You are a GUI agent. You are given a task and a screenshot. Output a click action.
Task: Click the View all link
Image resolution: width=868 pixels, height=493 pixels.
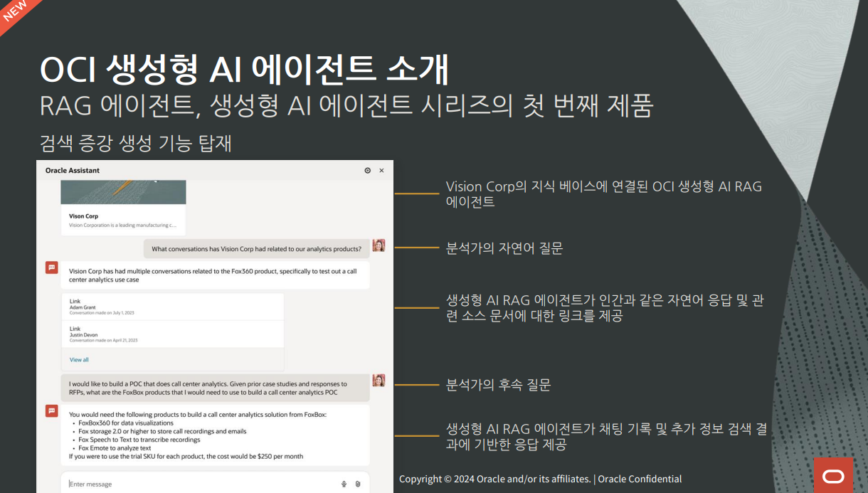79,360
